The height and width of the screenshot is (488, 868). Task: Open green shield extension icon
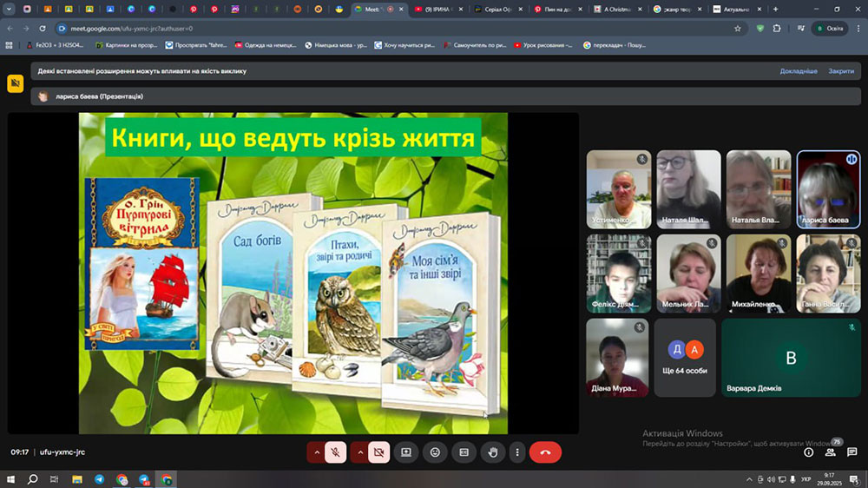pos(760,29)
